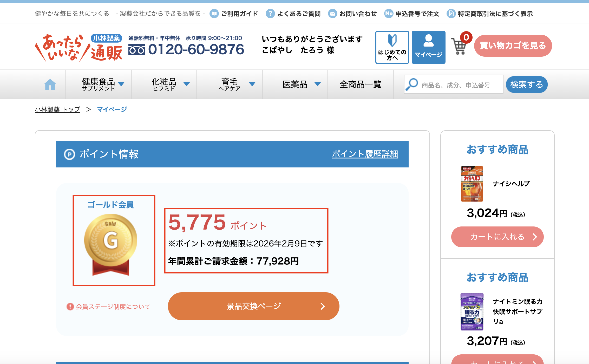Click the マイページ breadcrumb text

(x=112, y=109)
